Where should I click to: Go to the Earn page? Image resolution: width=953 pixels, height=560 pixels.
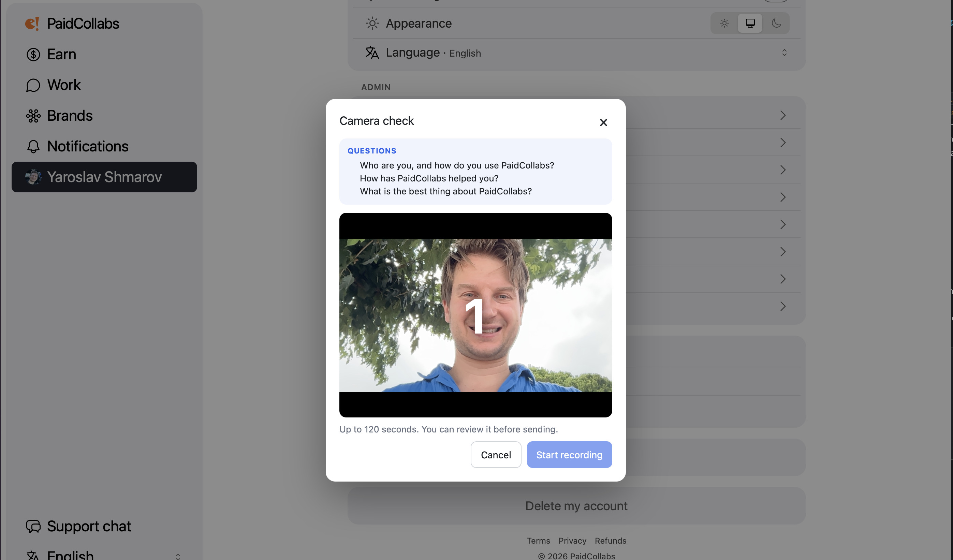104,55
